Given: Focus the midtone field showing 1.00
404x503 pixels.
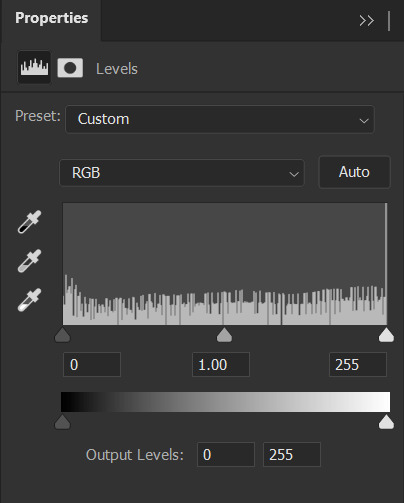Looking at the screenshot, I should coord(221,365).
